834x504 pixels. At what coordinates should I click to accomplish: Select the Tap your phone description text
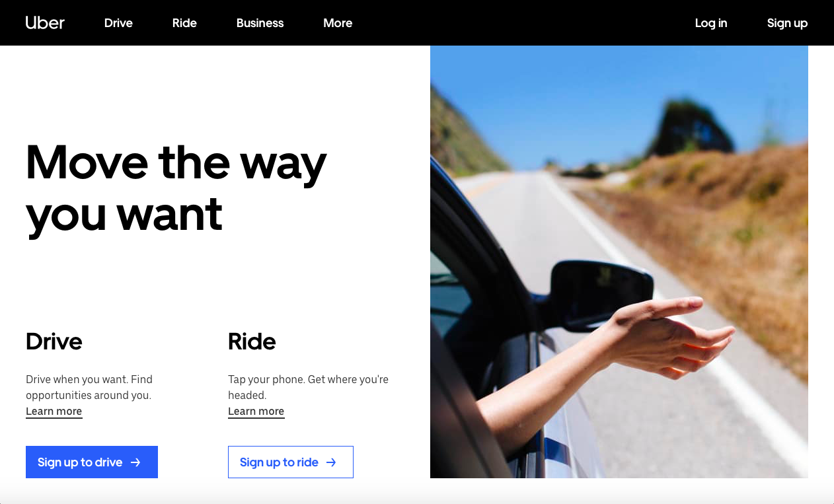click(308, 387)
